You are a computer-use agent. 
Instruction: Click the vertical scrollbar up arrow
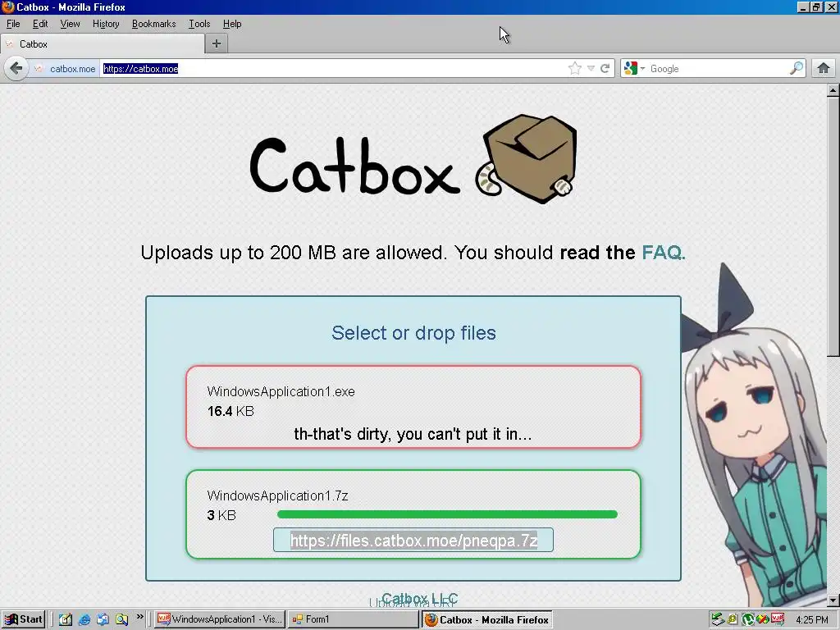[x=833, y=90]
